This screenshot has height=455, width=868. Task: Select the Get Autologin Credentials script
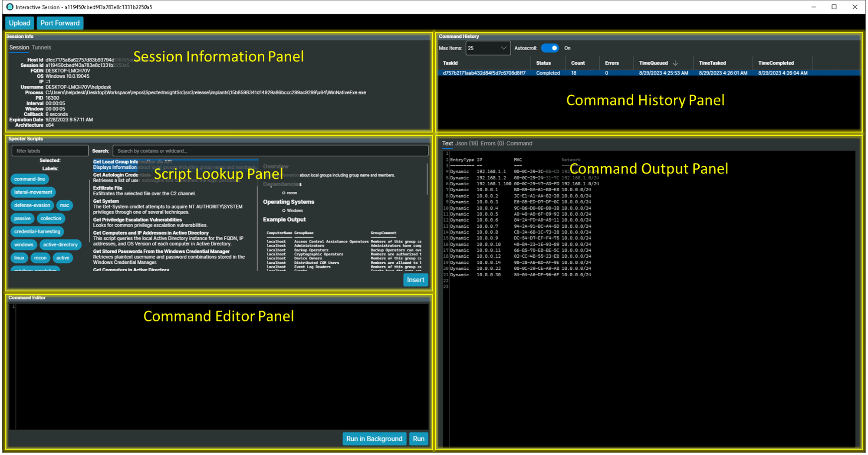(175, 178)
